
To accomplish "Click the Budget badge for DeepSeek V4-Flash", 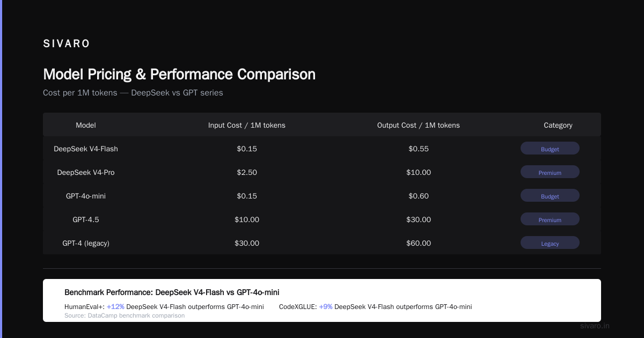I will (550, 149).
